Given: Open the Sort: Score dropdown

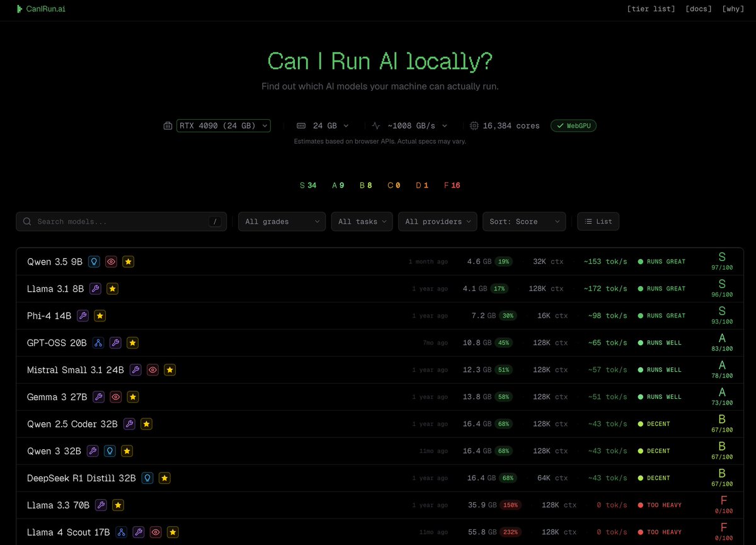Looking at the screenshot, I should 524,222.
